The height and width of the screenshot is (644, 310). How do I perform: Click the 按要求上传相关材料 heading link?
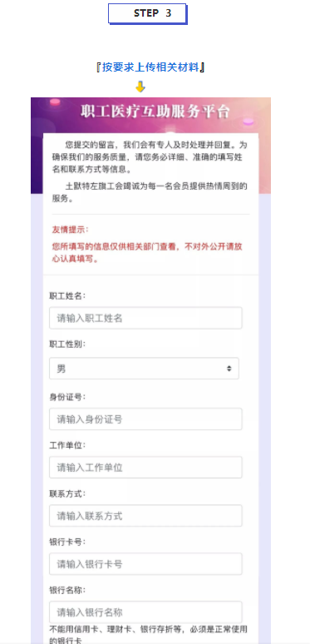tap(150, 67)
